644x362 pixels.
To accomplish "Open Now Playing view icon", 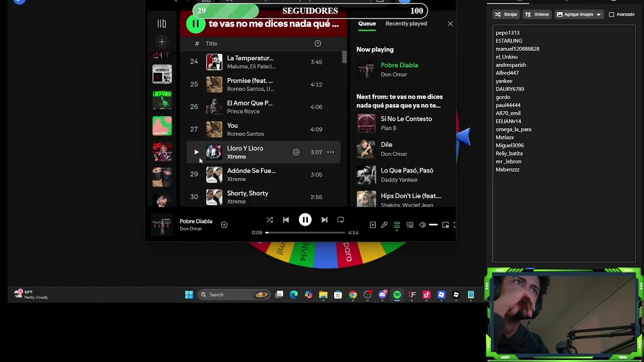I will (x=373, y=225).
